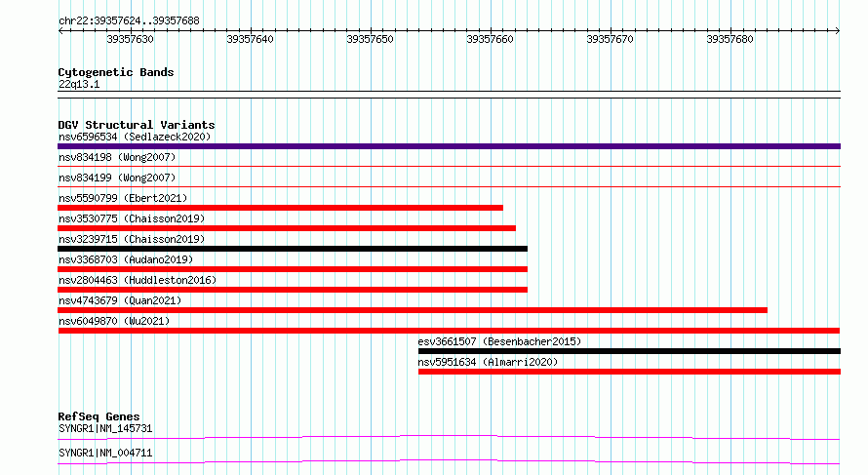This screenshot has height=475, width=868.
Task: Click the 22q13.1 cytogenetic band bar
Action: (x=449, y=95)
